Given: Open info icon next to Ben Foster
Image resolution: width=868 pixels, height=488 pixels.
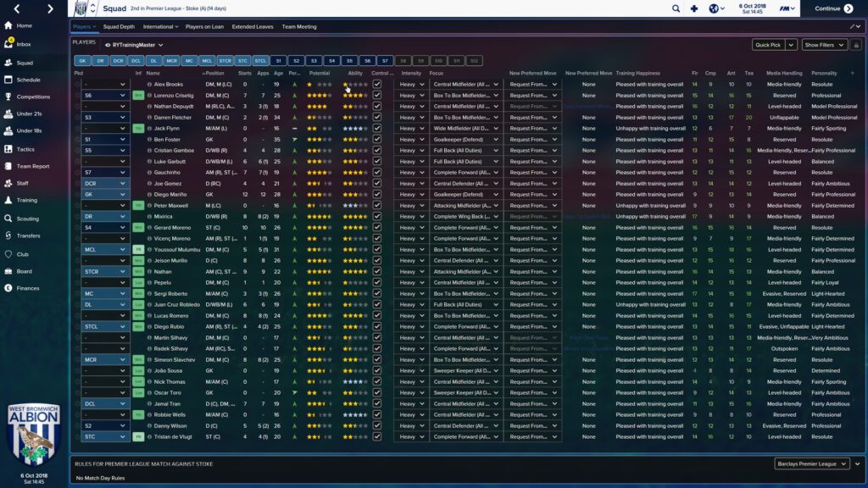Looking at the screenshot, I should click(150, 139).
